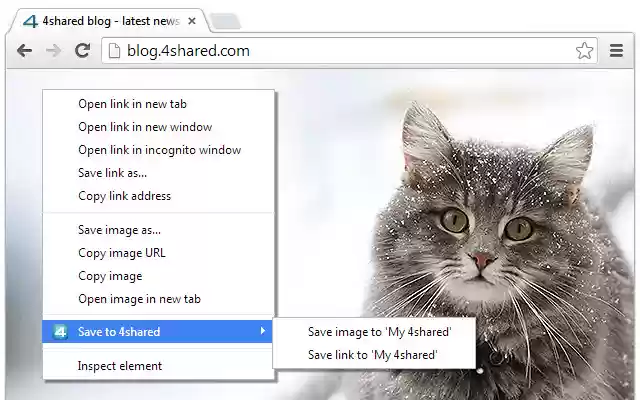Select Copy link address
The width and height of the screenshot is (640, 400).
click(158, 196)
